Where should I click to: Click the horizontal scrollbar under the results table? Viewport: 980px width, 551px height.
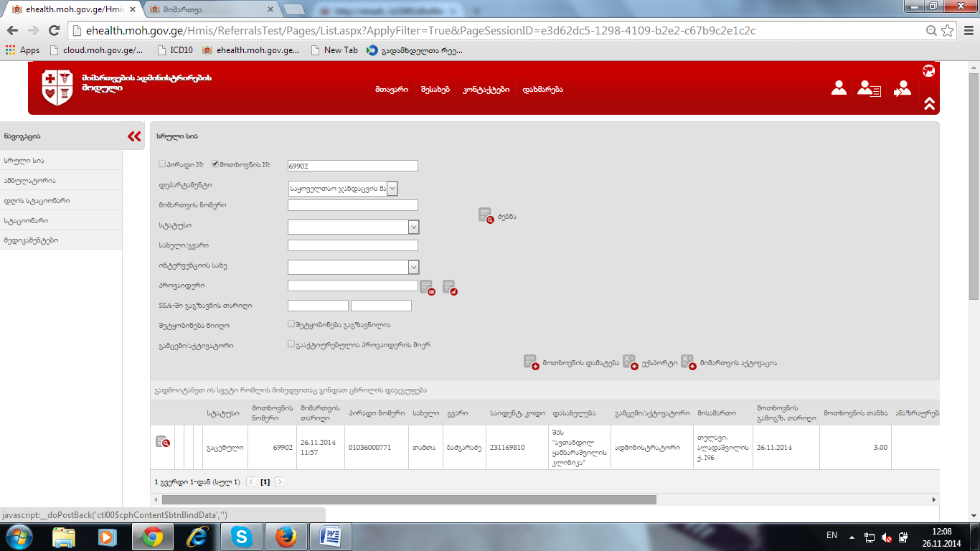(409, 499)
